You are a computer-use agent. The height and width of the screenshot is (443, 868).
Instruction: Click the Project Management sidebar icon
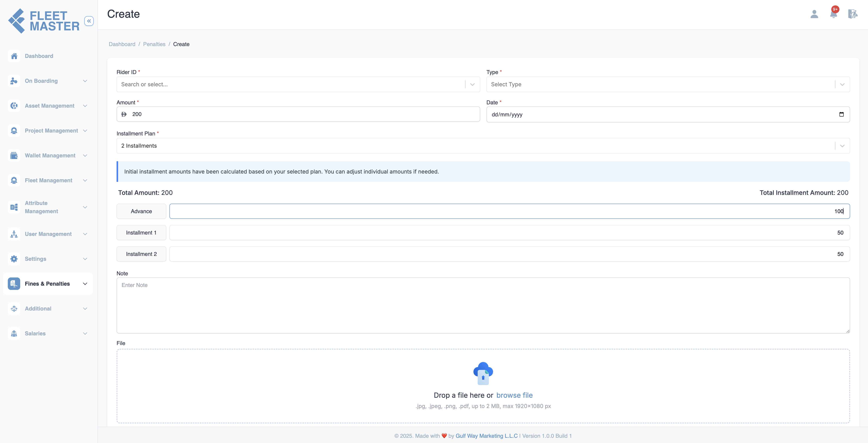[x=14, y=131]
